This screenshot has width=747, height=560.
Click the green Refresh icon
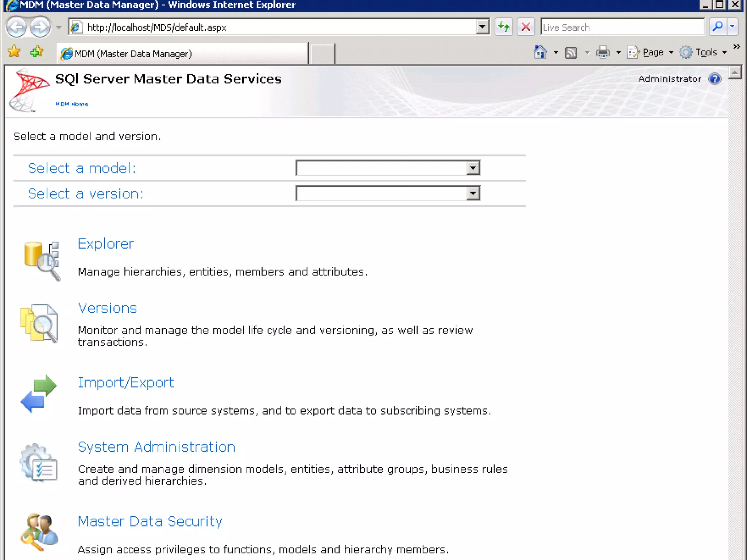504,27
